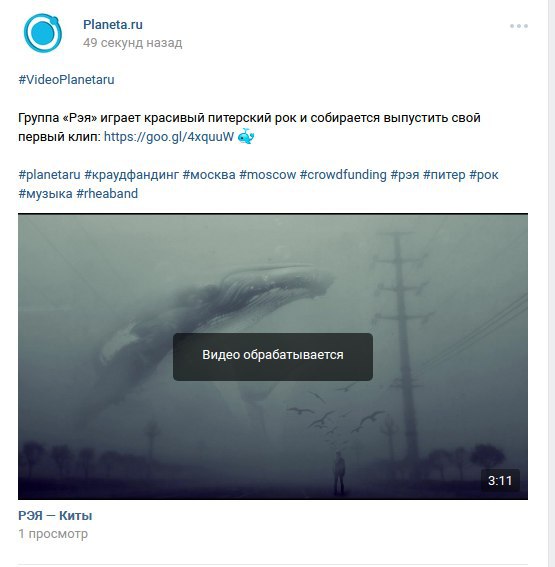Open the Planeta.ru page name link
The width and height of the screenshot is (555, 567).
point(113,25)
